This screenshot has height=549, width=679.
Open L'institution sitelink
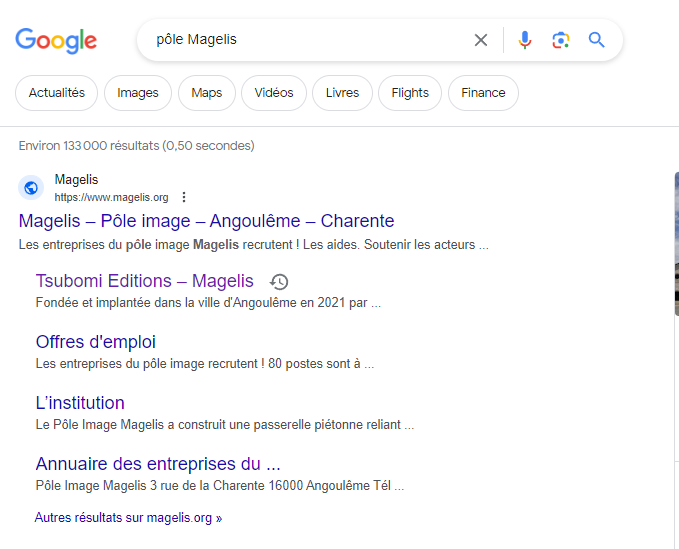[x=80, y=403]
